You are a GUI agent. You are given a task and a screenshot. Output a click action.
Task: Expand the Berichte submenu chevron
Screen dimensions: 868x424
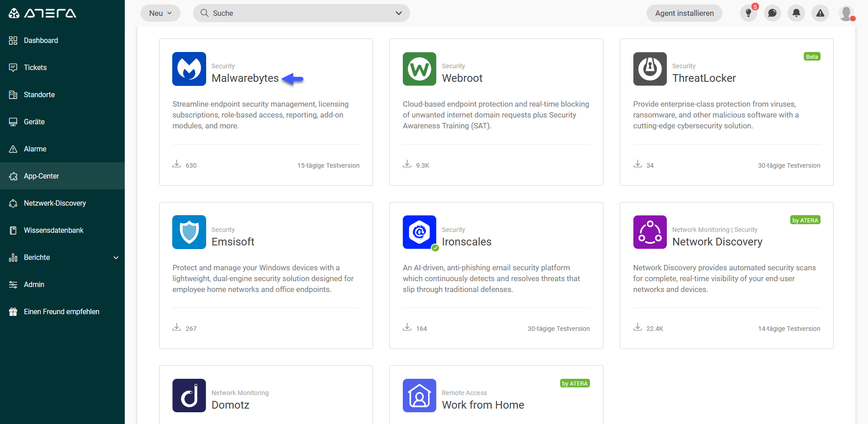tap(116, 258)
